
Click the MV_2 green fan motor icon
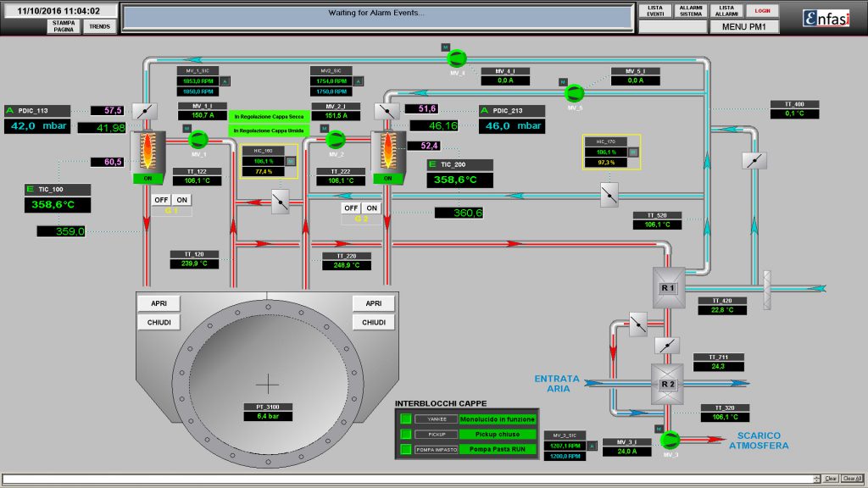335,140
